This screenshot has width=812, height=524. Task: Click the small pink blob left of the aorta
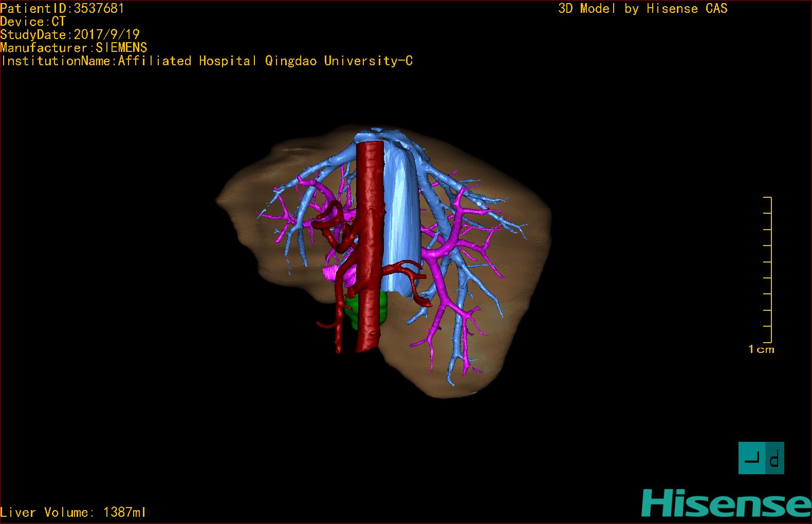tap(330, 272)
